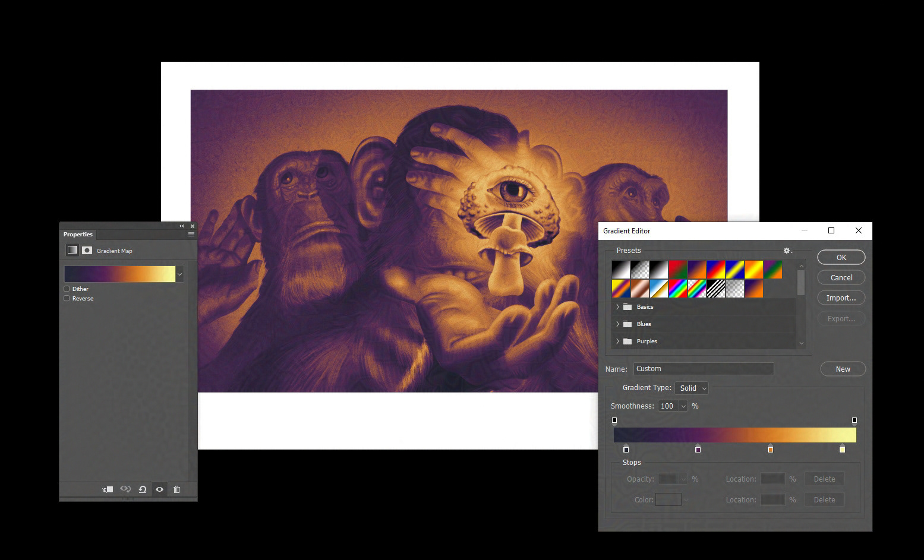The image size is (924, 560).
Task: Delete the adjustment layer with trash icon
Action: [x=176, y=489]
